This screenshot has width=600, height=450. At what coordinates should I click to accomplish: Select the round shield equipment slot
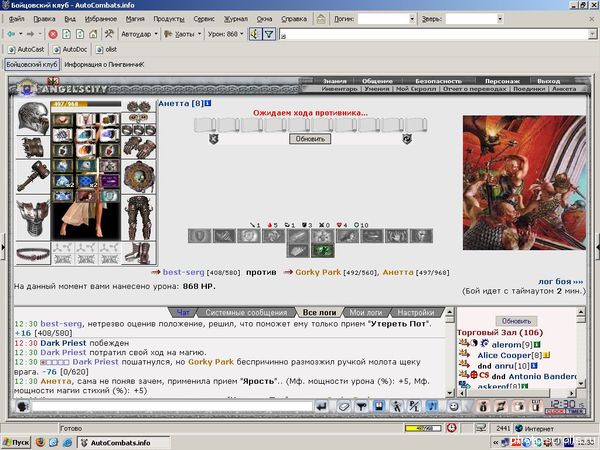(139, 176)
